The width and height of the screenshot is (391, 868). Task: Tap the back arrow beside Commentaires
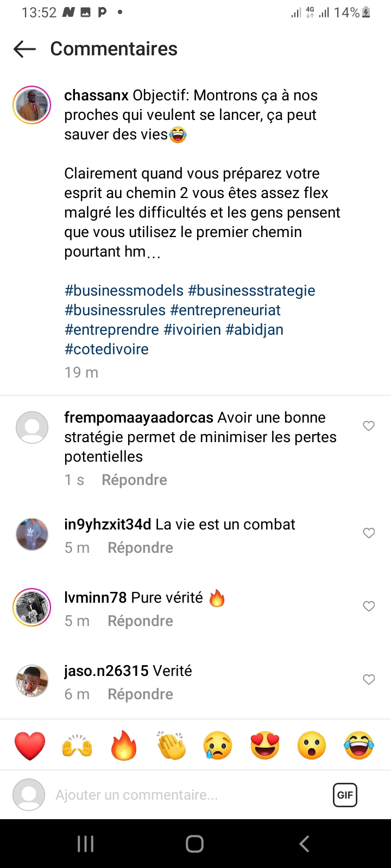click(24, 49)
